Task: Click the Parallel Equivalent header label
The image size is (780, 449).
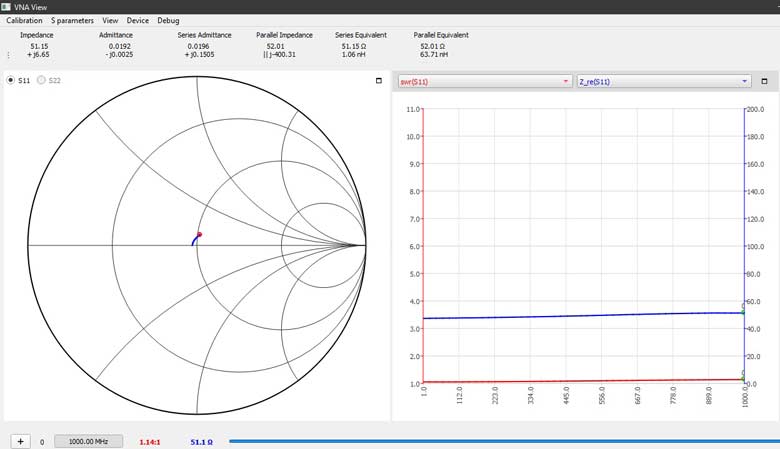Action: pos(441,35)
